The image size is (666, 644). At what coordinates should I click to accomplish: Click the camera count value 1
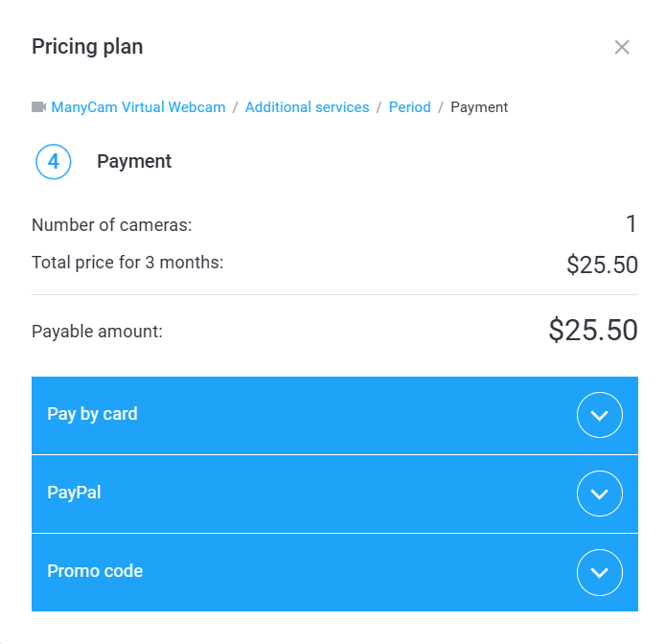(632, 224)
